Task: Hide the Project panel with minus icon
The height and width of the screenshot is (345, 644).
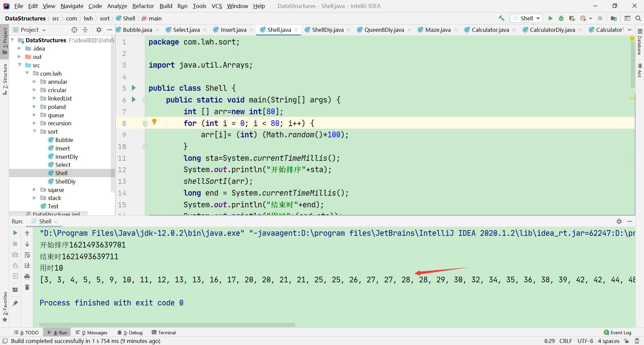Action: (x=109, y=30)
